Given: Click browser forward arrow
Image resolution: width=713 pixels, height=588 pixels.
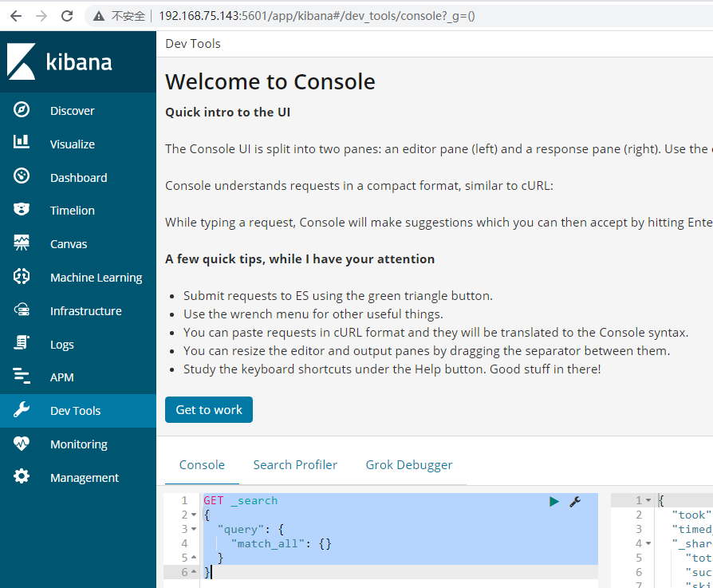Looking at the screenshot, I should pos(41,16).
